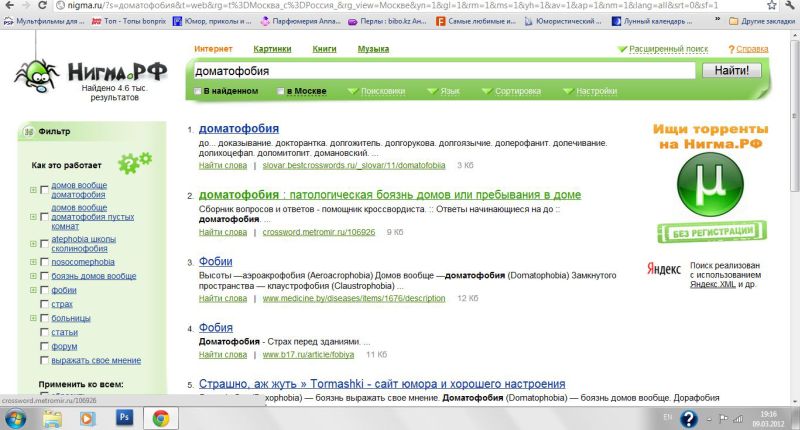
Task: Open the 'Мультфильмы для' bookmark
Action: (44, 21)
